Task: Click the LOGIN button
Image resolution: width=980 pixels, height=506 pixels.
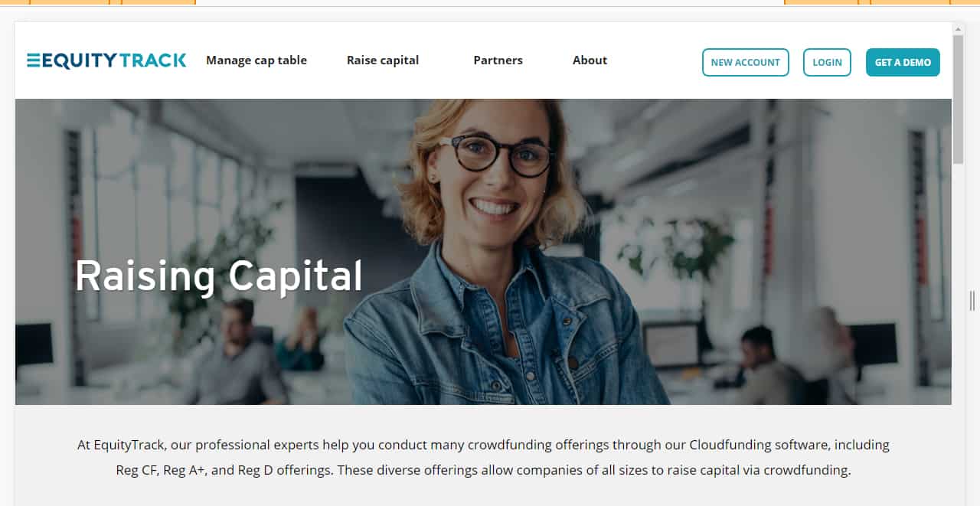Action: pos(827,63)
